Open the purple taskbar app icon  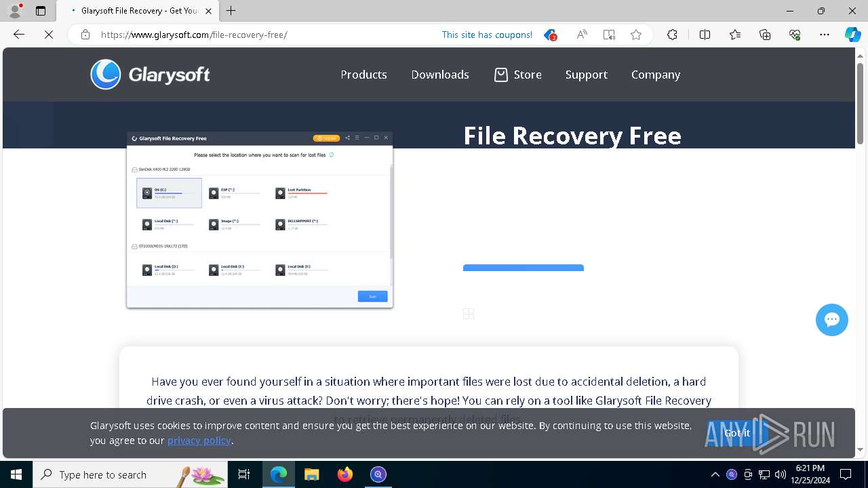[x=378, y=474]
